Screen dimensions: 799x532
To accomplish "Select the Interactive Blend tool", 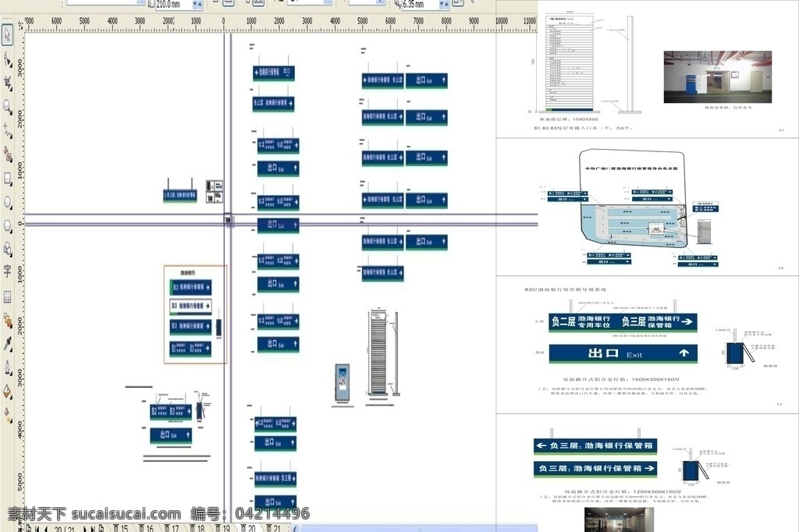I will coord(7,321).
